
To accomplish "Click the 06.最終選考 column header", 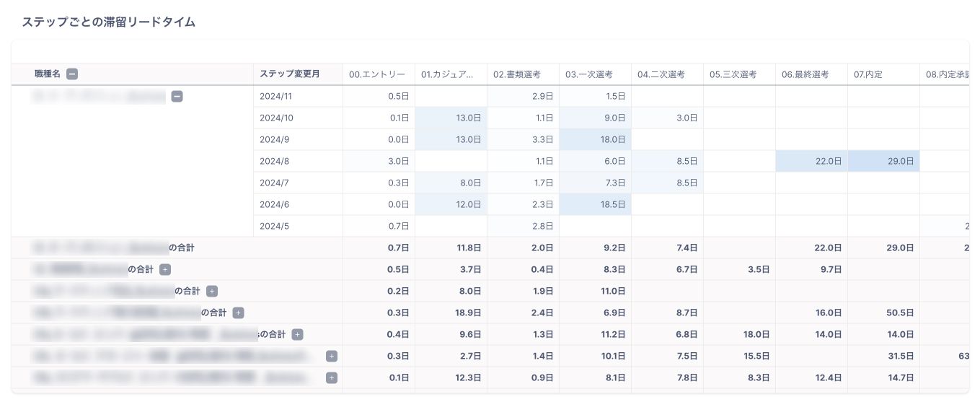I will pyautogui.click(x=805, y=74).
